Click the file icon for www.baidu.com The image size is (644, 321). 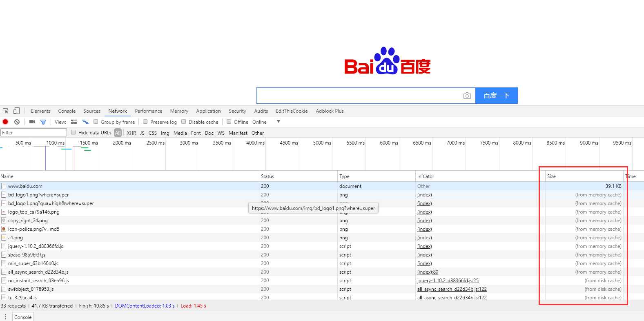click(4, 186)
